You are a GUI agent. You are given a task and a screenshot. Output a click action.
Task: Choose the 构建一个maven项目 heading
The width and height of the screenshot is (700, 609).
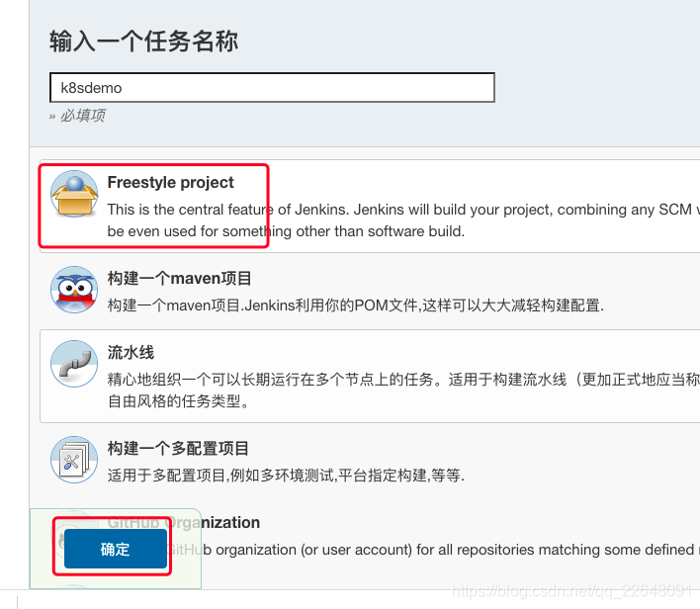pos(179,278)
